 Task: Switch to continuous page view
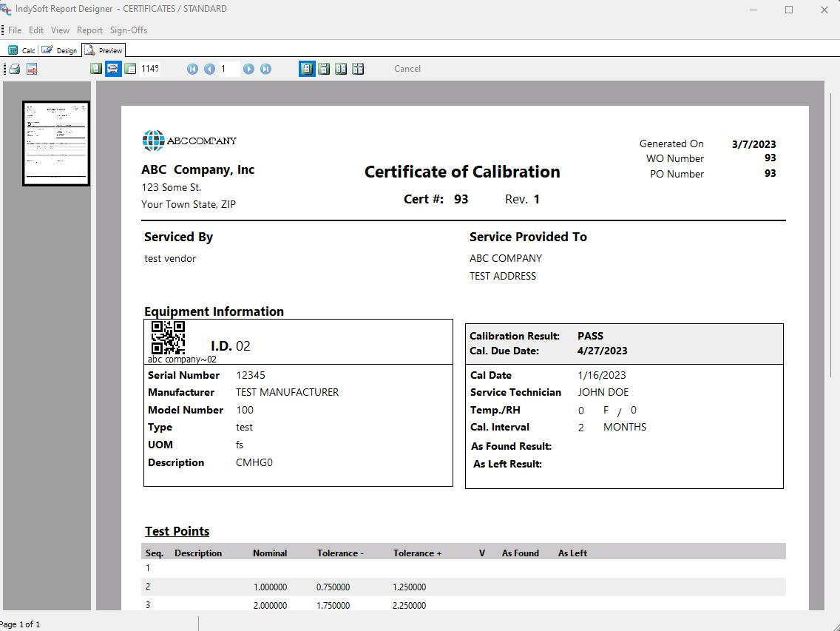(324, 69)
